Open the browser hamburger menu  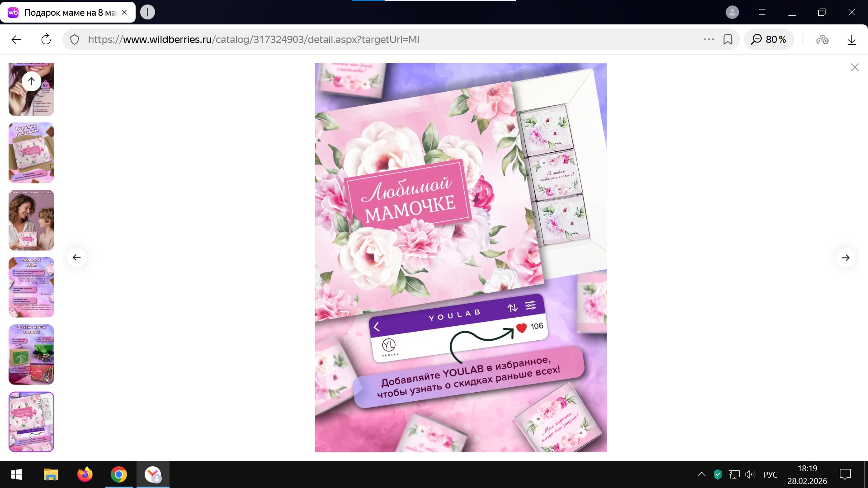click(762, 12)
